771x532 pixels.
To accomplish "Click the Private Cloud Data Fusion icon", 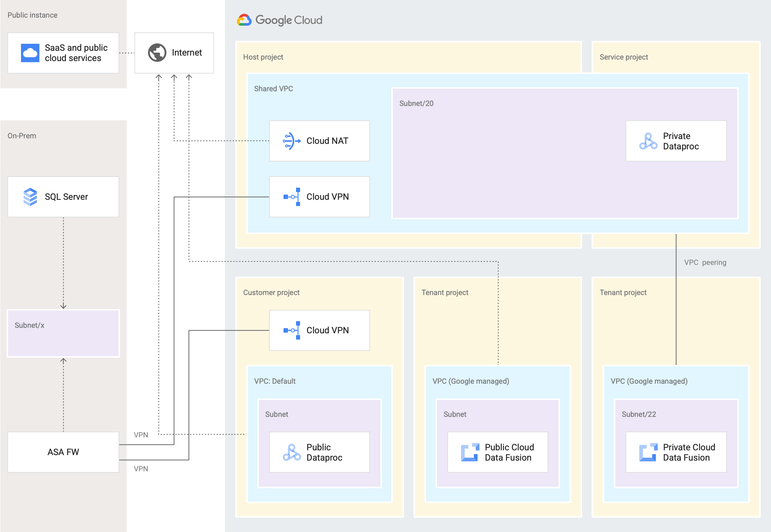I will pos(648,453).
